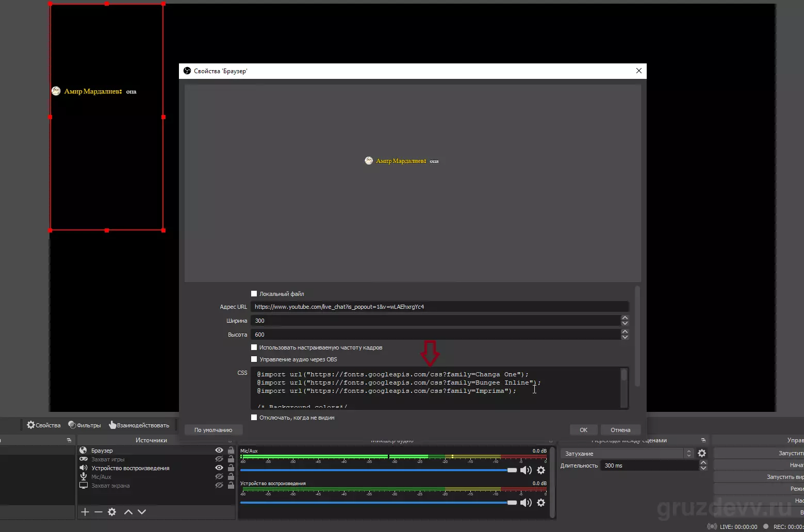The height and width of the screenshot is (532, 804).
Task: Mute Mic/Aux speaker icon in mixer
Action: pos(526,470)
